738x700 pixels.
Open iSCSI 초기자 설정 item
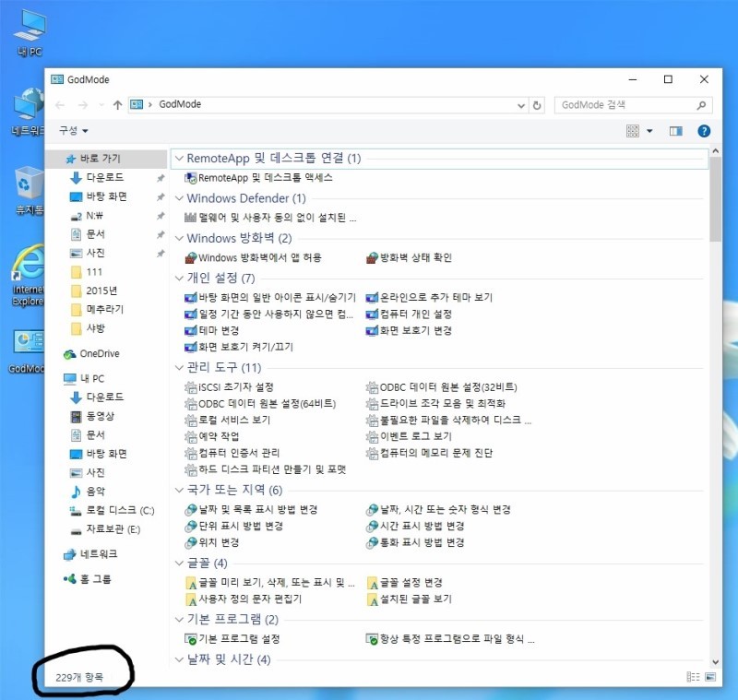coord(229,387)
